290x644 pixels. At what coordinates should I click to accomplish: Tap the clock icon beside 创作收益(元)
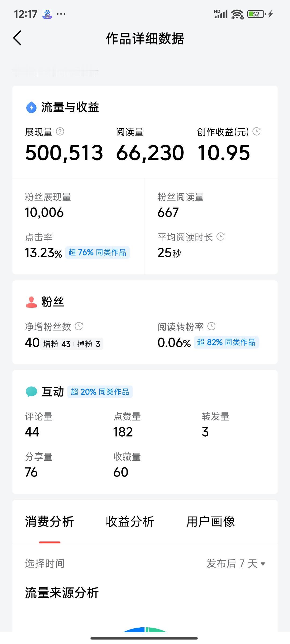pyautogui.click(x=257, y=131)
